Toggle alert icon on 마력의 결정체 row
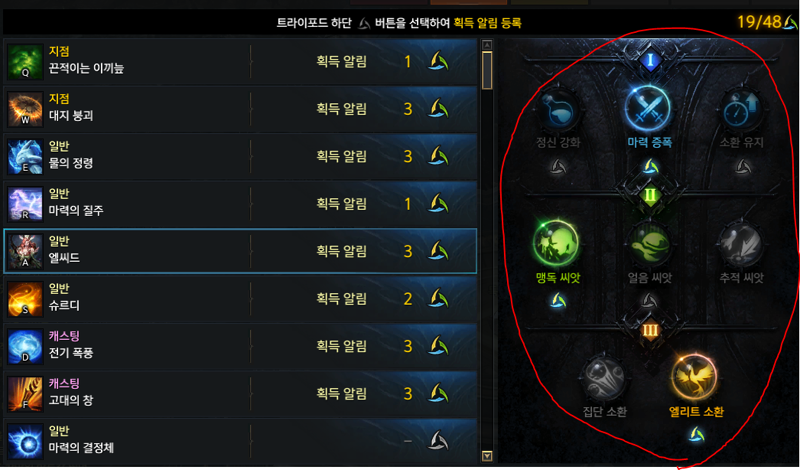800x470 pixels. pos(438,441)
